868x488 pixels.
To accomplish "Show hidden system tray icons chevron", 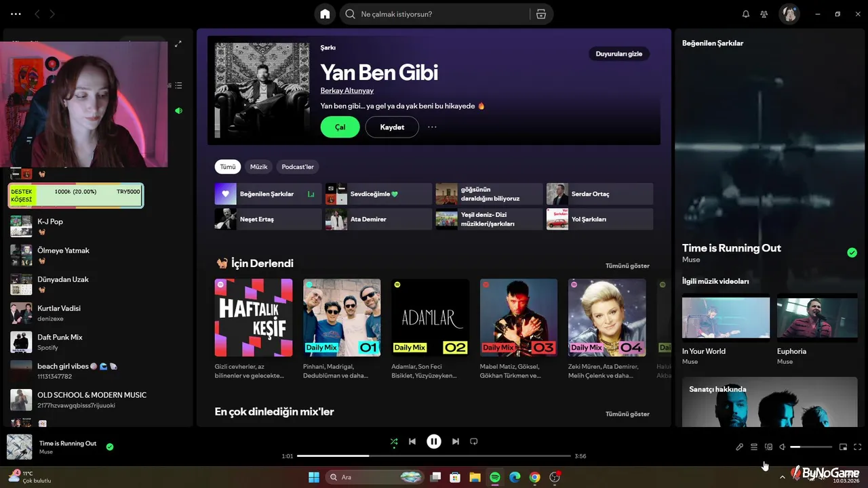I will click(x=783, y=477).
